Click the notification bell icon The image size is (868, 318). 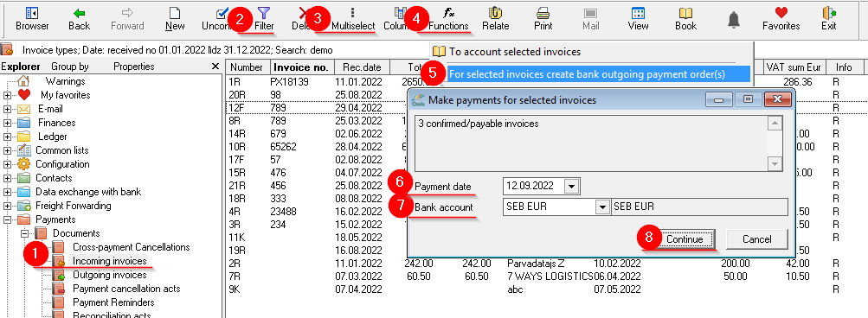[x=734, y=19]
